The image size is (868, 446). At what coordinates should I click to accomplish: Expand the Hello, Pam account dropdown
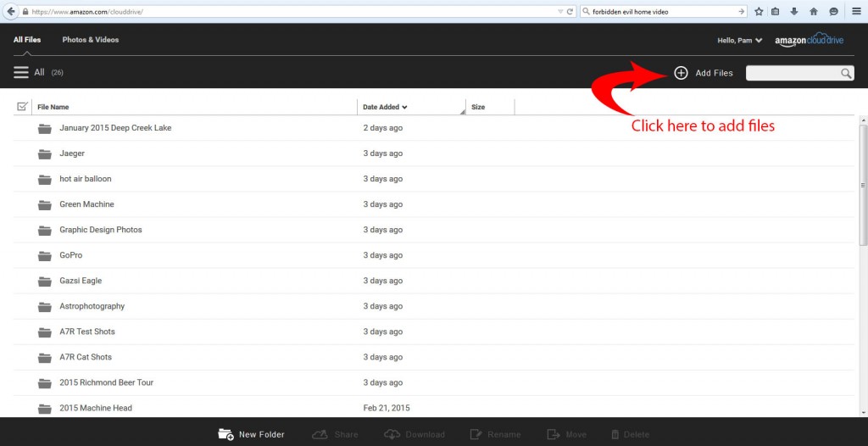point(740,40)
